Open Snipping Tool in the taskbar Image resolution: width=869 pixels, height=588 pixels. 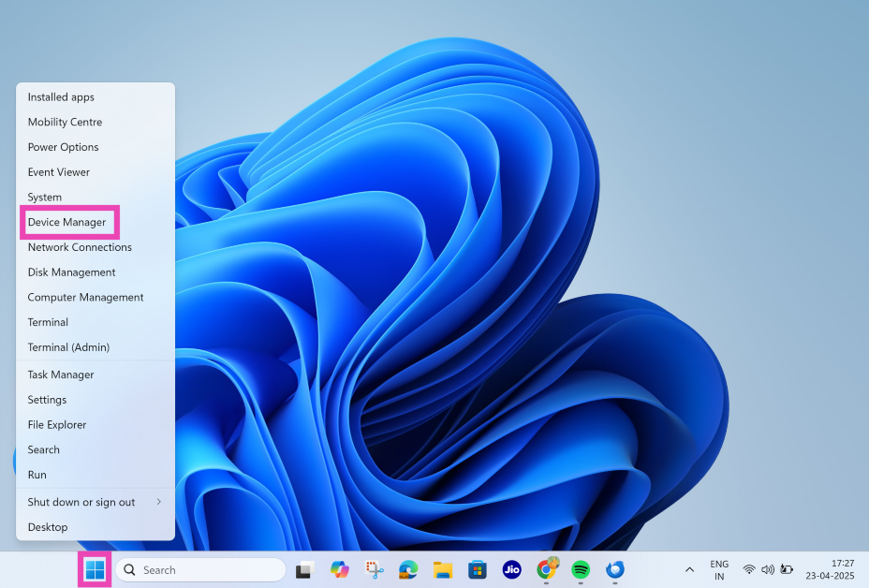click(374, 569)
